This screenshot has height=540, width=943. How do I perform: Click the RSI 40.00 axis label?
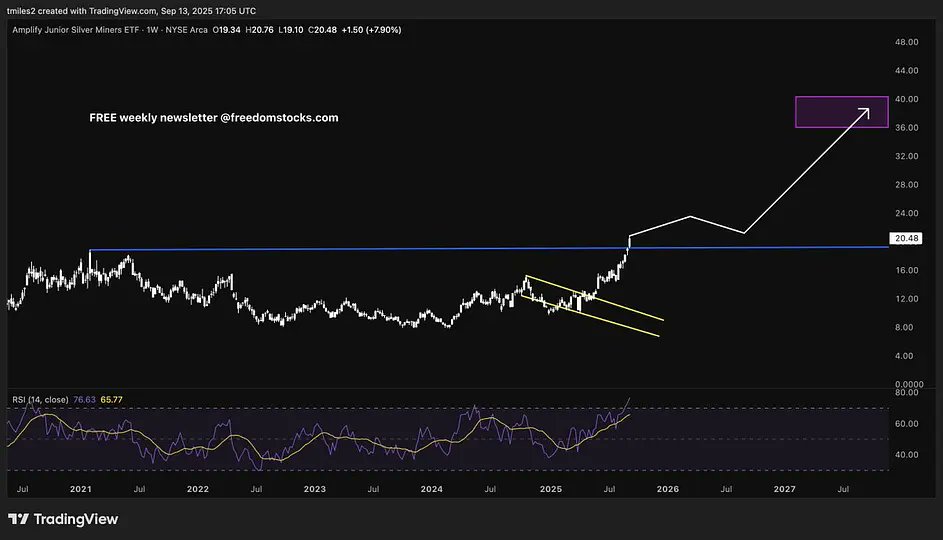click(x=906, y=455)
